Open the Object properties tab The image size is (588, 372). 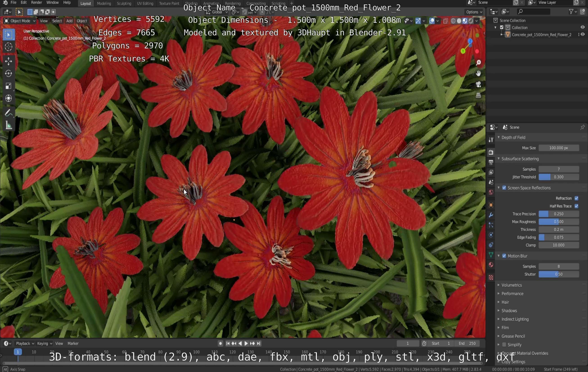(491, 205)
